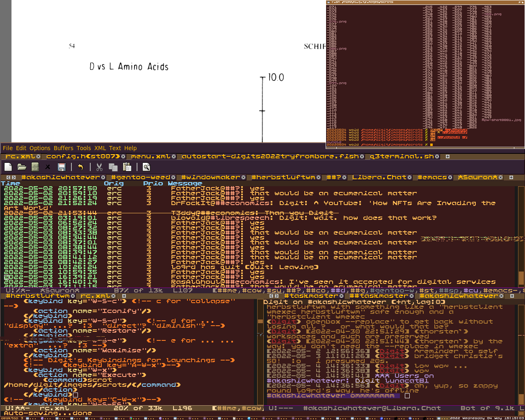Viewport: 525px width, 420px height.
Task: Open the Options menu
Action: click(x=40, y=148)
